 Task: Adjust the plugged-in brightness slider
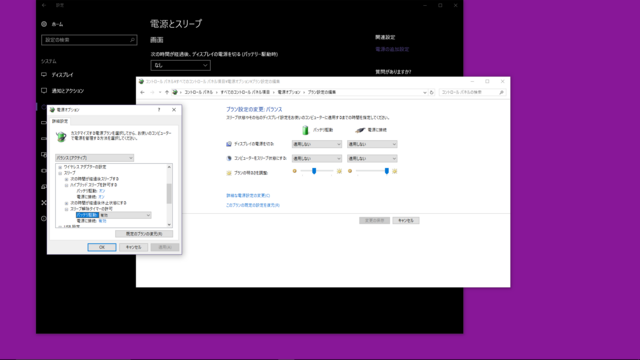pos(387,171)
